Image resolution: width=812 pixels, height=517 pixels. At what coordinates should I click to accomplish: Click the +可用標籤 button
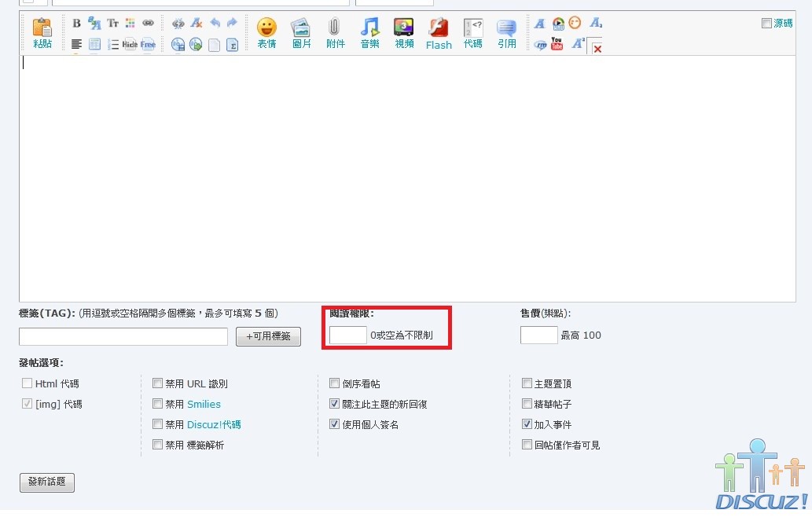pyautogui.click(x=268, y=336)
